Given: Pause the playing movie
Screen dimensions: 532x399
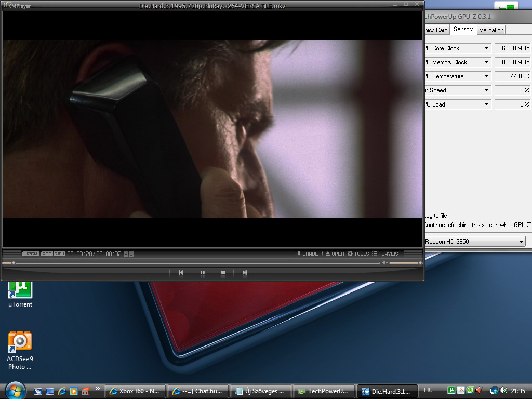Looking at the screenshot, I should pyautogui.click(x=203, y=272).
